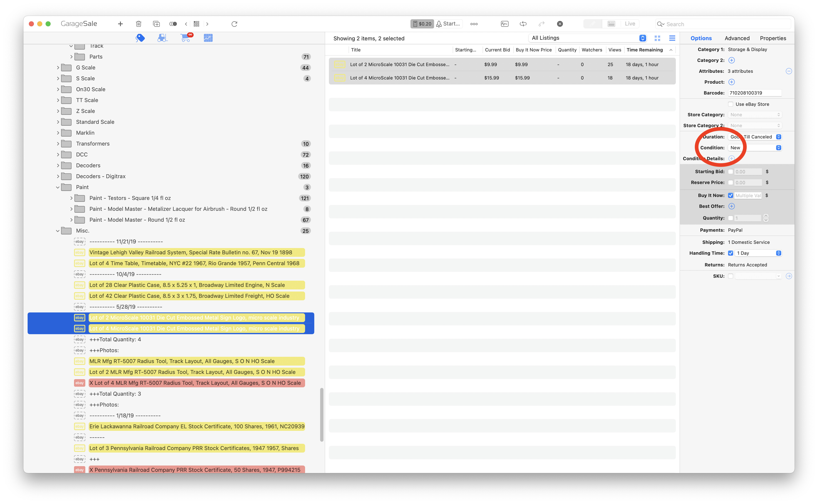Collapse the Paint folder
The width and height of the screenshot is (818, 504).
(x=58, y=187)
